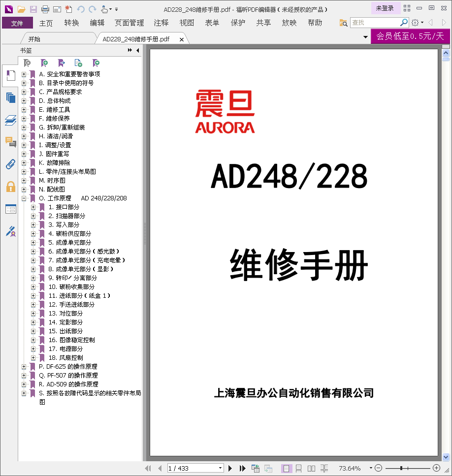This screenshot has width=452, height=476.
Task: Select the 5. 成像单元部分 bookmark
Action: pyautogui.click(x=69, y=243)
